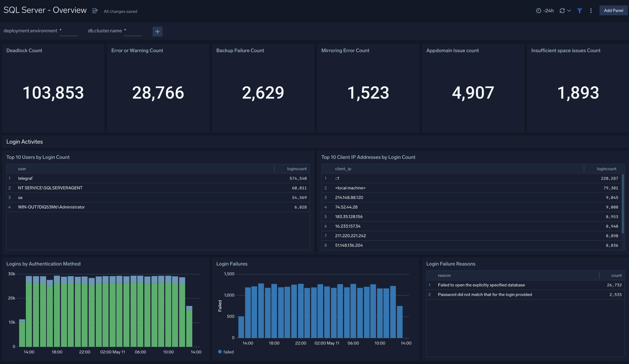This screenshot has width=629, height=364.
Task: Select the <local machine> client IP row
Action: [x=471, y=188]
